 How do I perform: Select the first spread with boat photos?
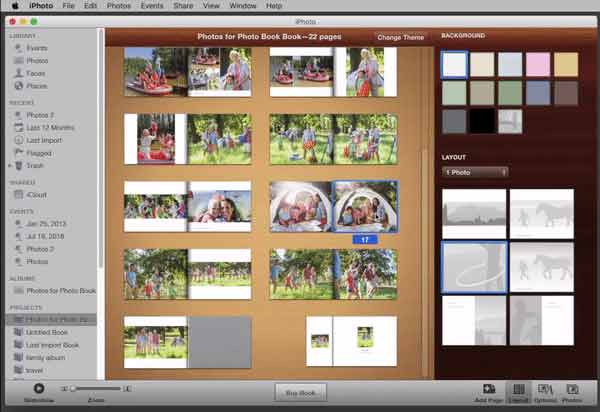188,72
